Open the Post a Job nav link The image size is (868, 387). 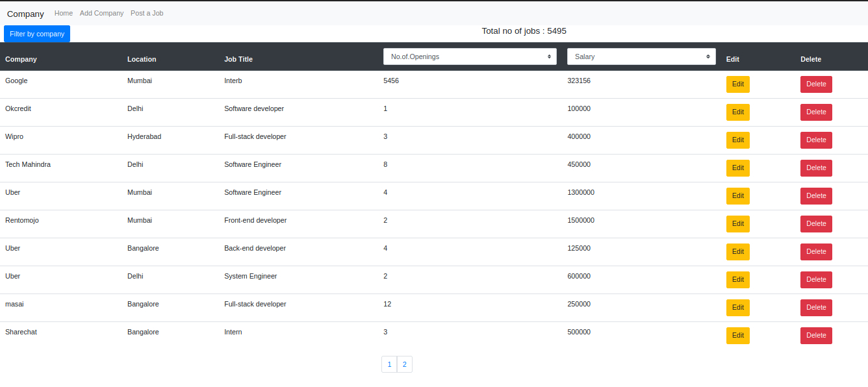(x=147, y=13)
